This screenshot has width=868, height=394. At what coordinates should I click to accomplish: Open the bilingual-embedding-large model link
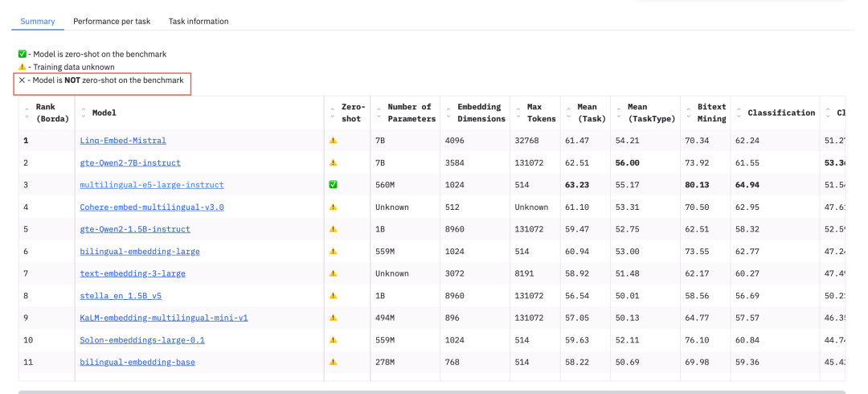(140, 252)
